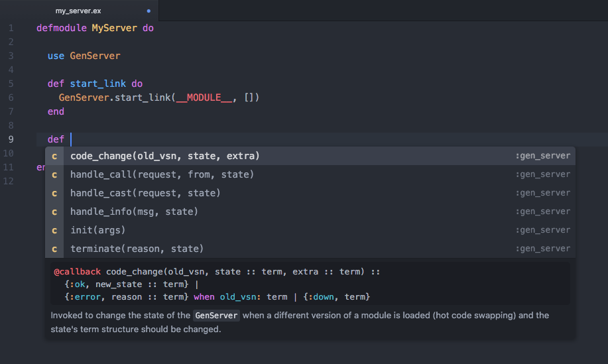Viewport: 608px width, 364px height.
Task: Click :gen_server label on handle_call row
Action: (x=543, y=174)
